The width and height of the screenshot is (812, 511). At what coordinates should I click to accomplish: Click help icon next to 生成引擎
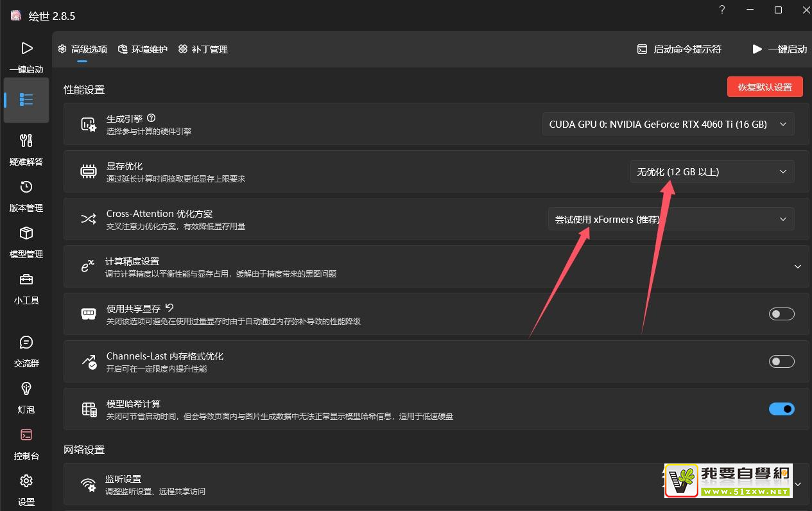(151, 118)
